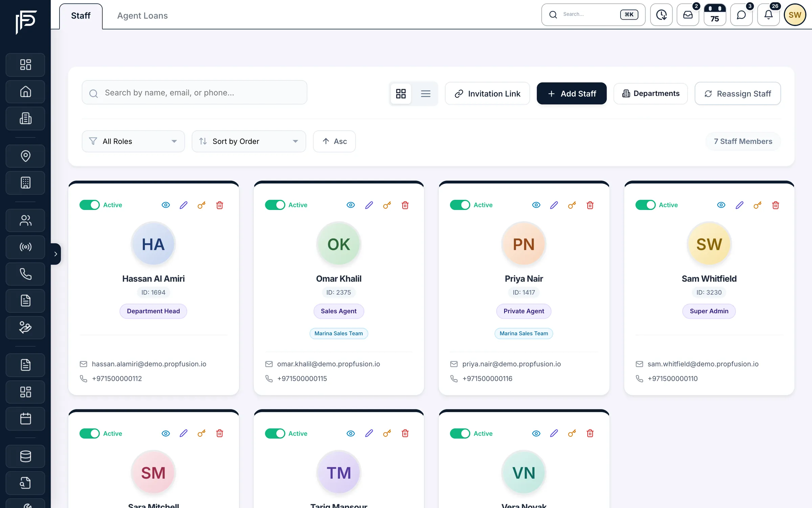Open the map pin location sidebar icon
812x508 pixels.
(25, 156)
